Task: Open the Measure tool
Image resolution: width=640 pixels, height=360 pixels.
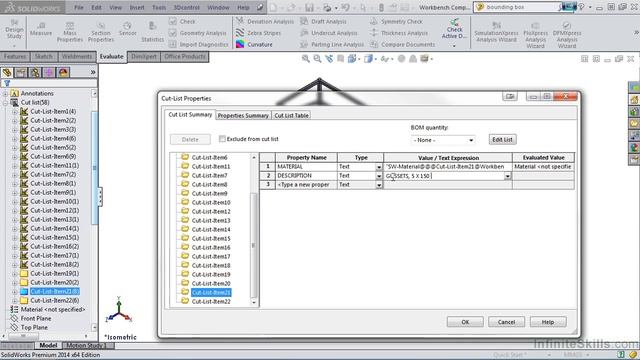Action: click(41, 29)
